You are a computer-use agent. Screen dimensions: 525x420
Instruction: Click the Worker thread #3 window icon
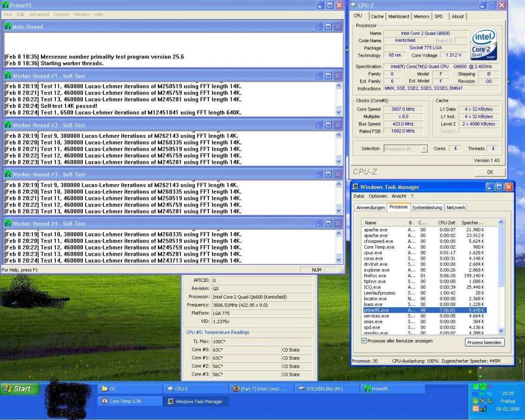click(7, 174)
